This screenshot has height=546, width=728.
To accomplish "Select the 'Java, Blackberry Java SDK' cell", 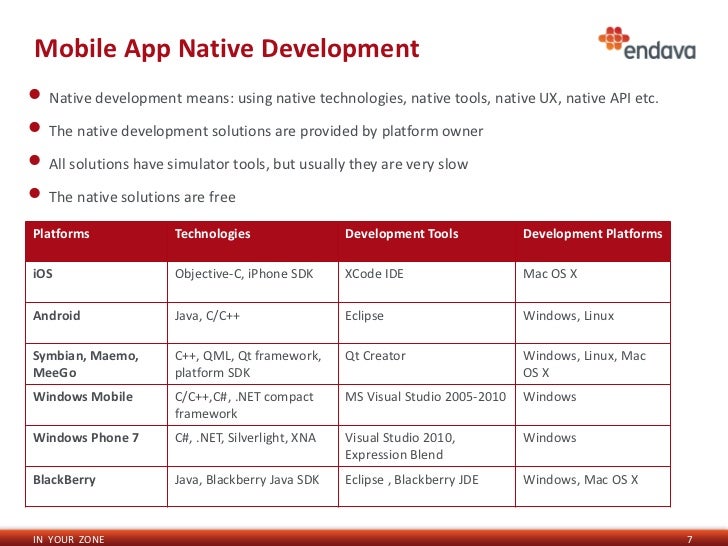I will pyautogui.click(x=253, y=487).
